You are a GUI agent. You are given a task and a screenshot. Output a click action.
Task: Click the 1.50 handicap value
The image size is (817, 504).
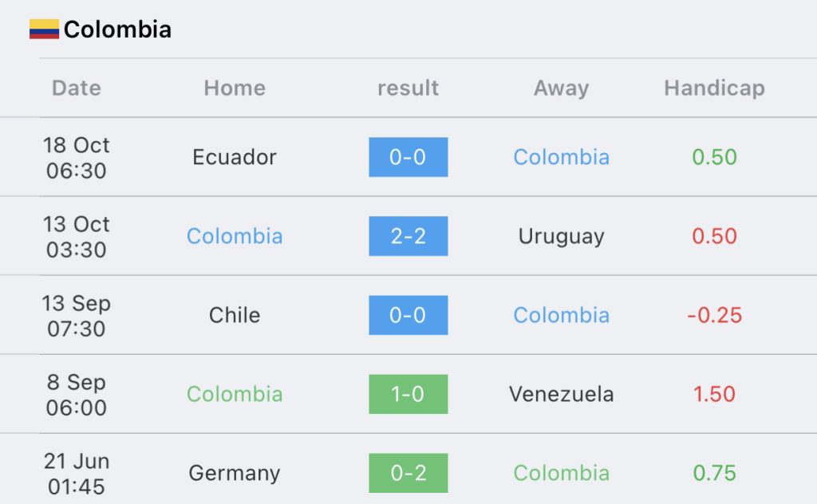[714, 394]
